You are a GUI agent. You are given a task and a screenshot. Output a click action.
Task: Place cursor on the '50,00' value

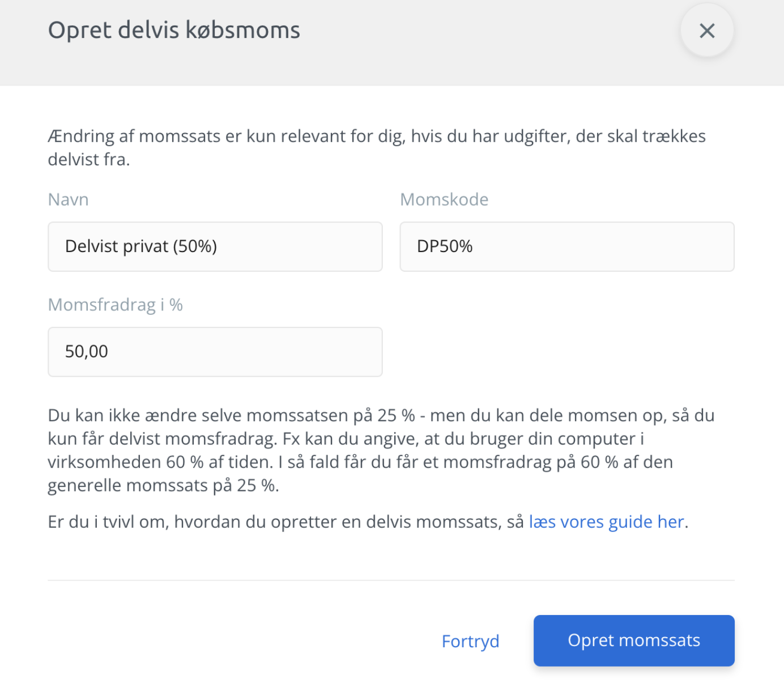pos(87,352)
